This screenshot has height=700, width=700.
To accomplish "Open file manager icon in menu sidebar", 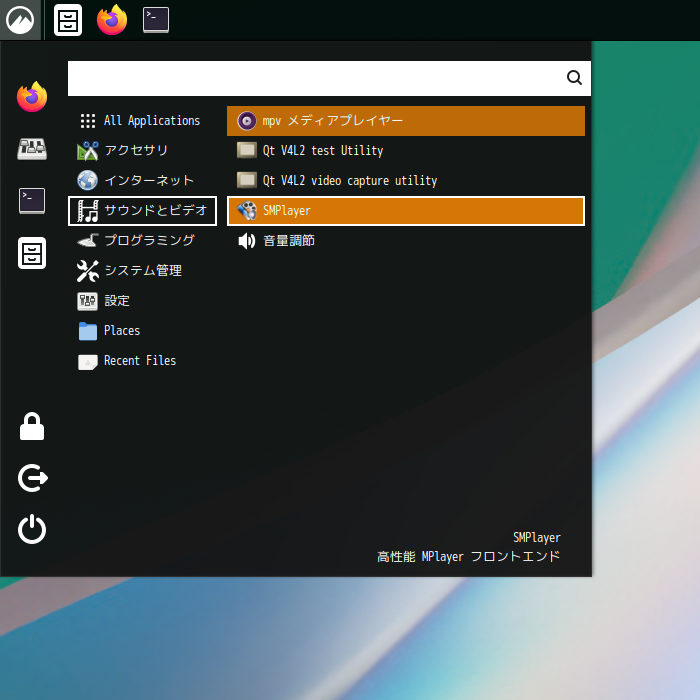I will (x=32, y=253).
